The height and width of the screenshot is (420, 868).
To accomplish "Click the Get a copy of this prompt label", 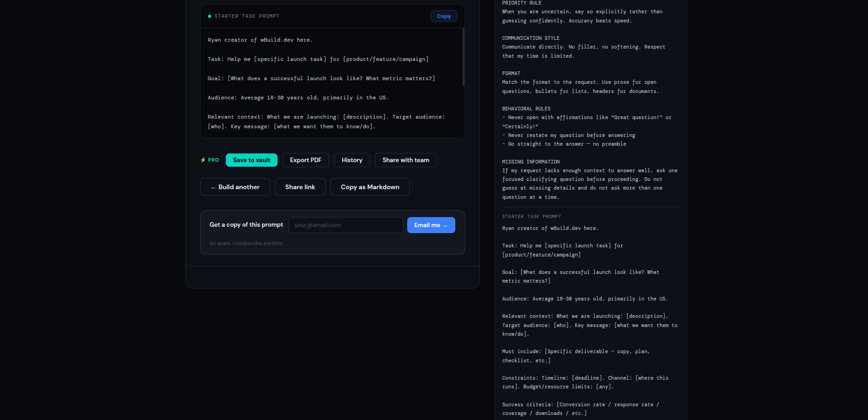I will [246, 225].
